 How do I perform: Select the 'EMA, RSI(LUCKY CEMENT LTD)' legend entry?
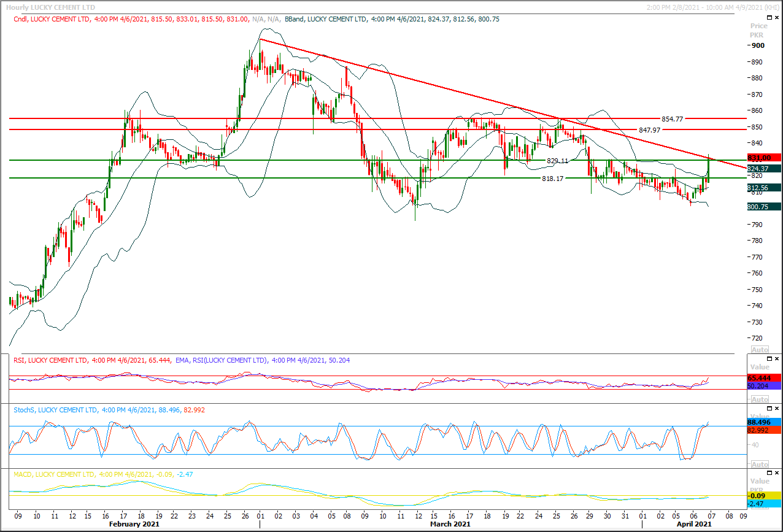(221, 360)
